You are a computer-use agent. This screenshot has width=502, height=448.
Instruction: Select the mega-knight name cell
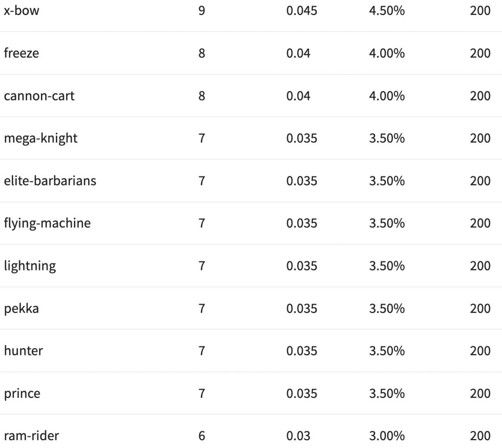pyautogui.click(x=40, y=138)
